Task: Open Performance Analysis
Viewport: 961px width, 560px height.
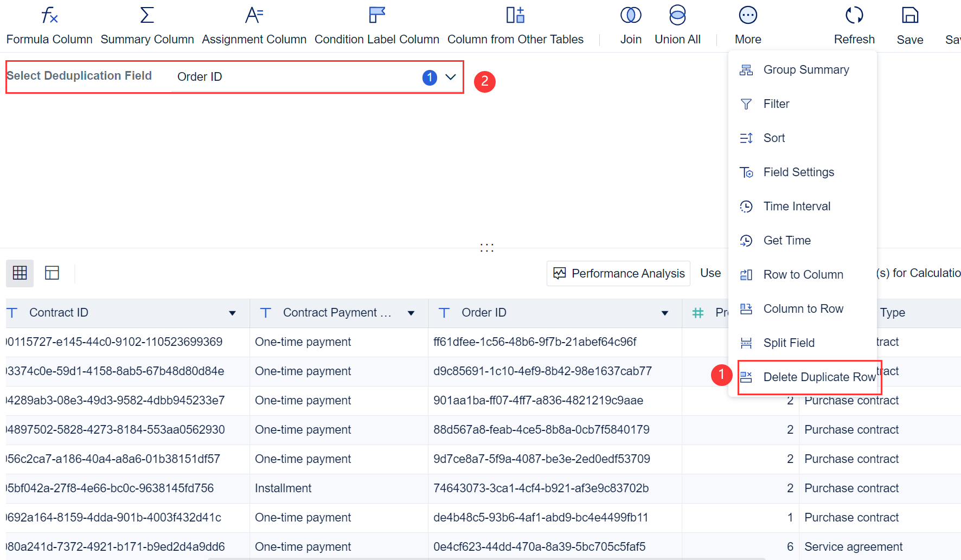Action: tap(618, 273)
